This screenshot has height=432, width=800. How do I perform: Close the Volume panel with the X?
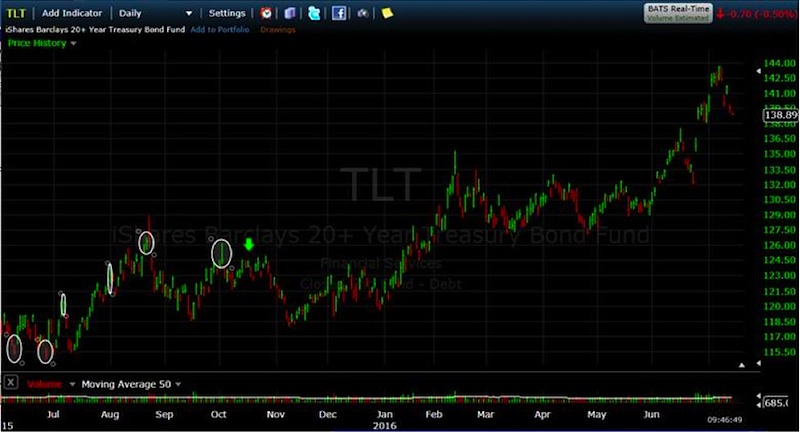point(11,382)
